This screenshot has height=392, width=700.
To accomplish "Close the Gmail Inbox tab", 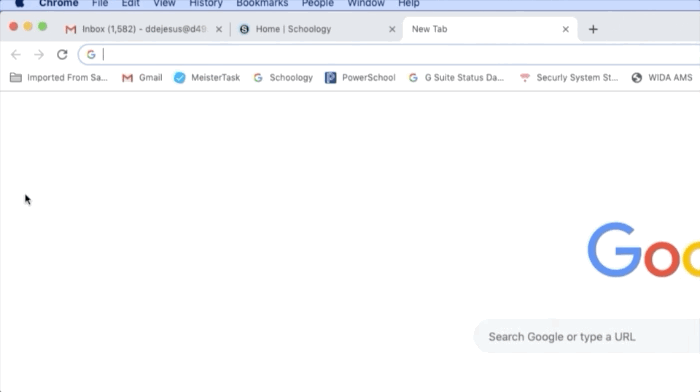I will tap(219, 29).
